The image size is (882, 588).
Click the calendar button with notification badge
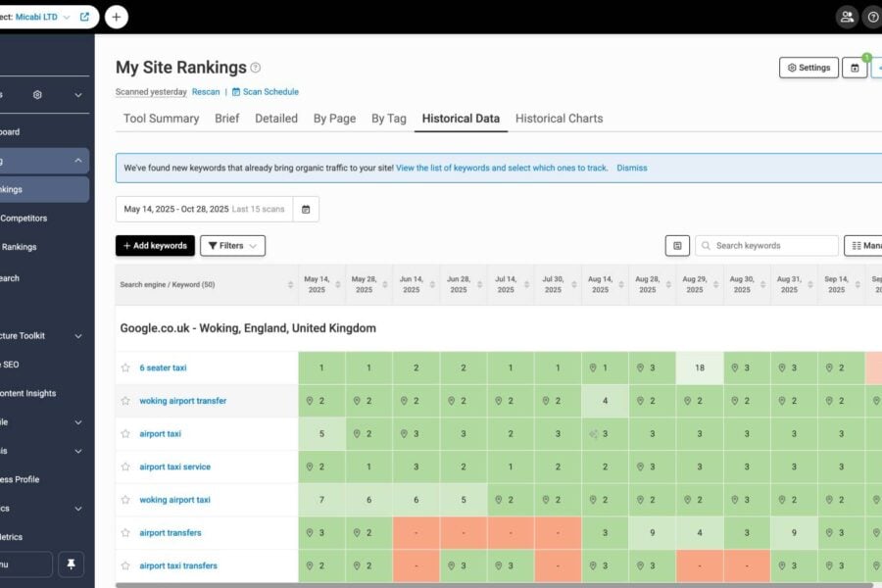point(855,68)
